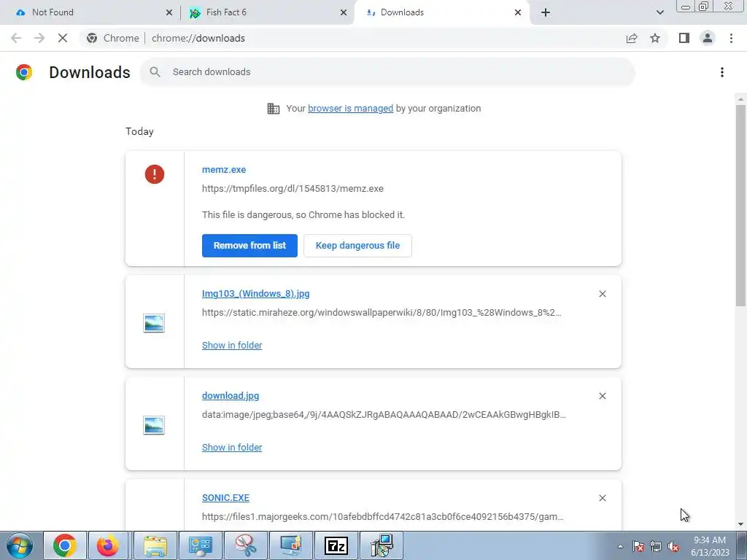747x560 pixels.
Task: Remove download.jpg from the list
Action: (602, 396)
